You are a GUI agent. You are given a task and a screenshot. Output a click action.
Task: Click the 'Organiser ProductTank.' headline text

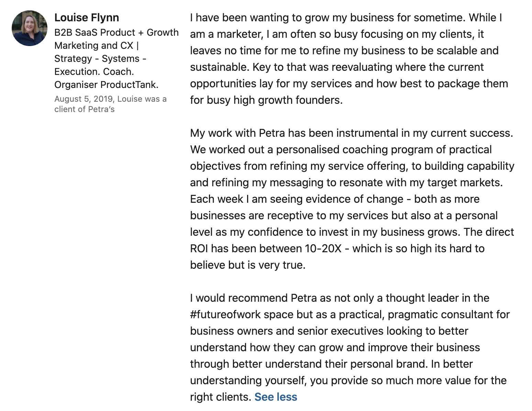[x=107, y=85]
